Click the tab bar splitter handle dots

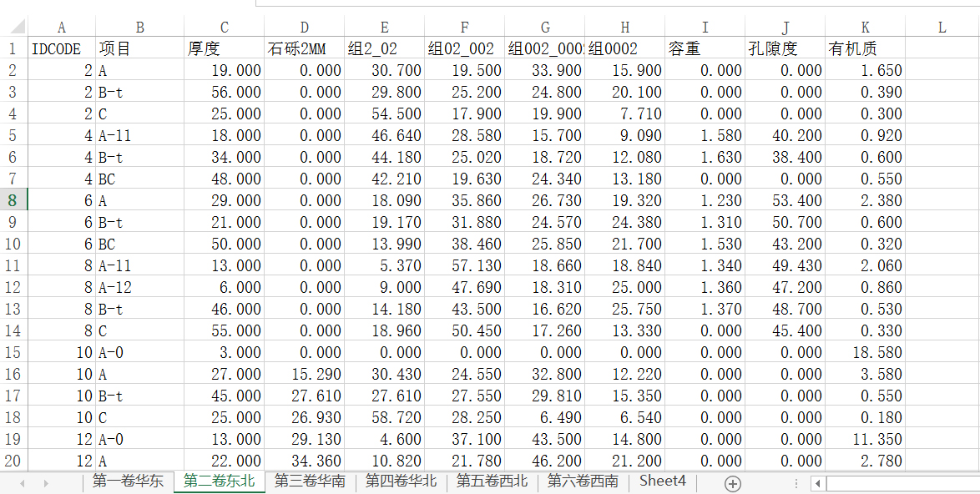pos(796,483)
